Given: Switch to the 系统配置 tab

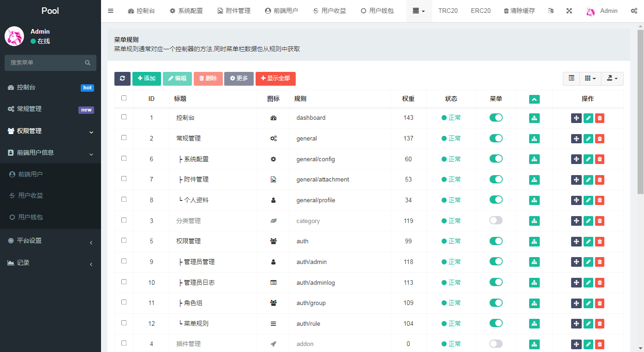Looking at the screenshot, I should point(186,11).
